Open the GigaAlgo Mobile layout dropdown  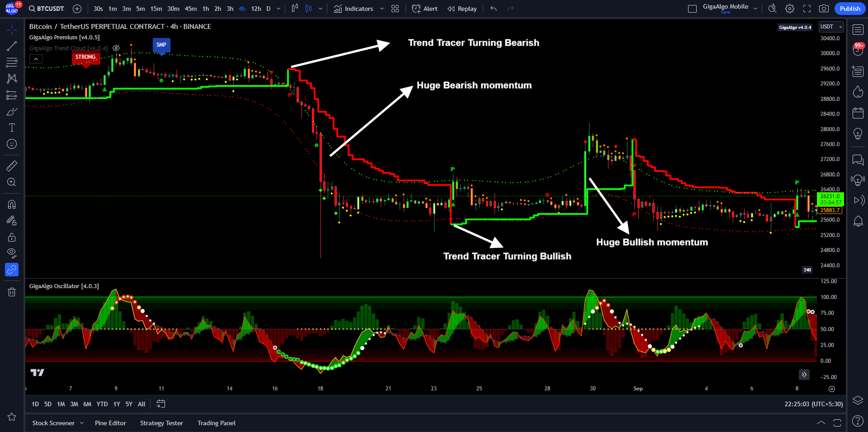click(755, 9)
